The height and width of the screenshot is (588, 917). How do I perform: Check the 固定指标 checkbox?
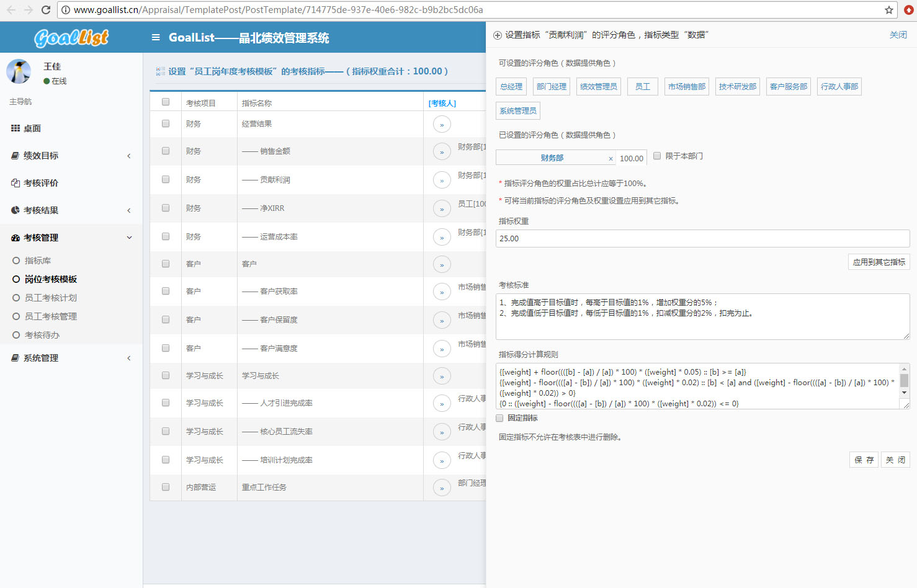click(500, 418)
